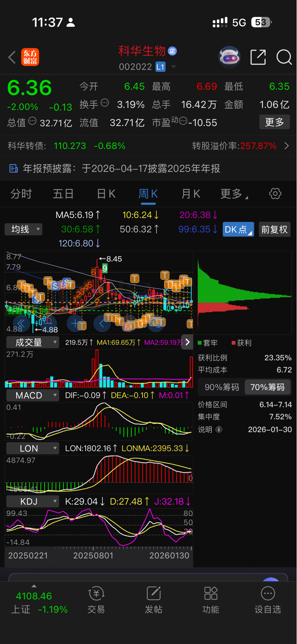The height and width of the screenshot is (644, 297).
Task: Open the 交易 trade icon
Action: tap(96, 593)
